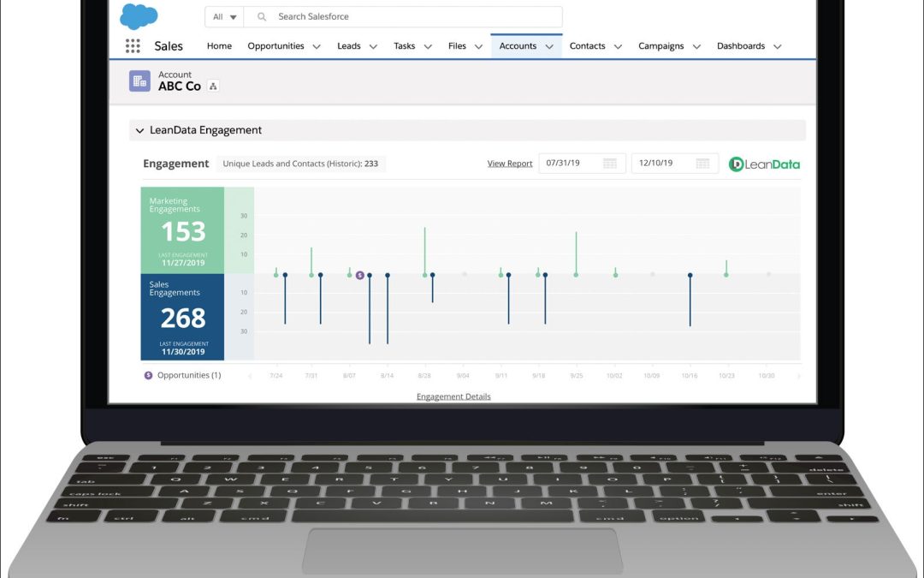
Task: Open start date calendar picker icon
Action: (610, 164)
